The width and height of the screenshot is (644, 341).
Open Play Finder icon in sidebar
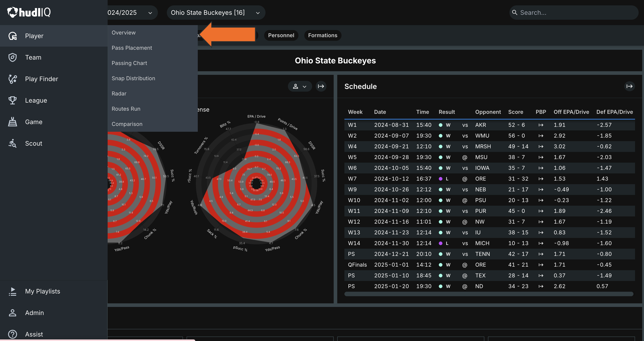pos(13,79)
